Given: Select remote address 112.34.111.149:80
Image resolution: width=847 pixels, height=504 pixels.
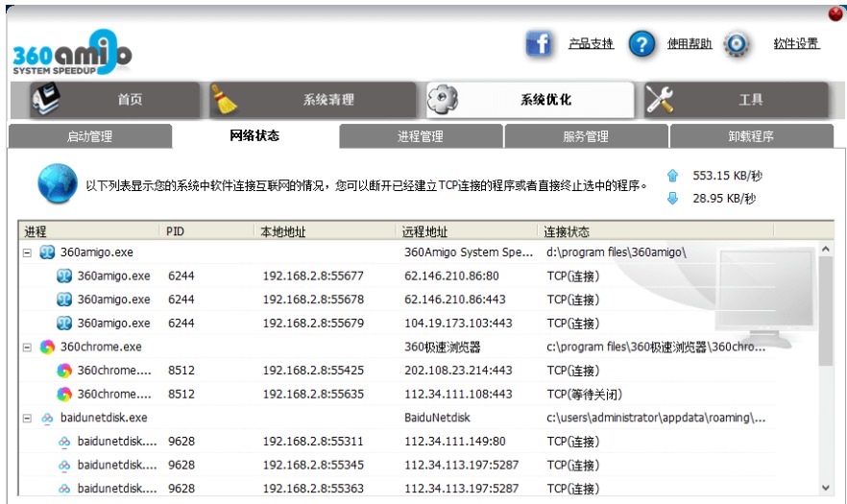Looking at the screenshot, I should (x=455, y=442).
